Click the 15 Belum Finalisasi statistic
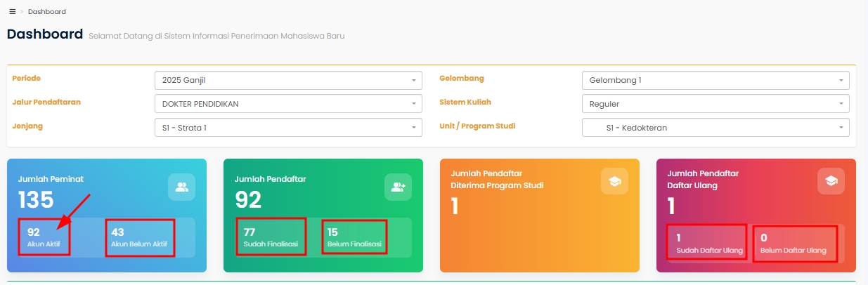The height and width of the screenshot is (285, 868). click(354, 237)
